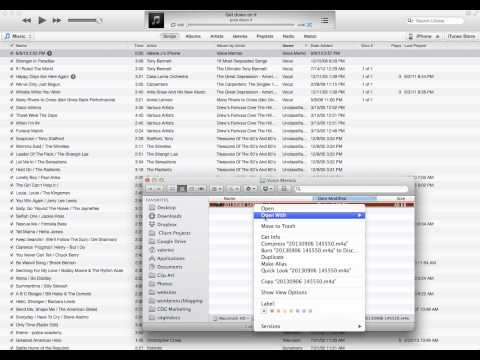
Task: Click the Last Played column header
Action: pos(415,45)
